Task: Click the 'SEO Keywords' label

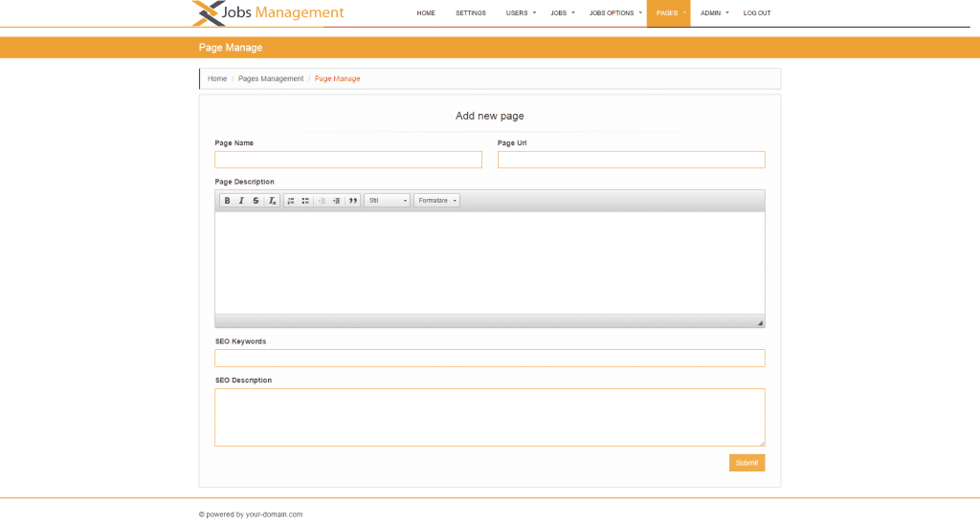Action: tap(240, 341)
